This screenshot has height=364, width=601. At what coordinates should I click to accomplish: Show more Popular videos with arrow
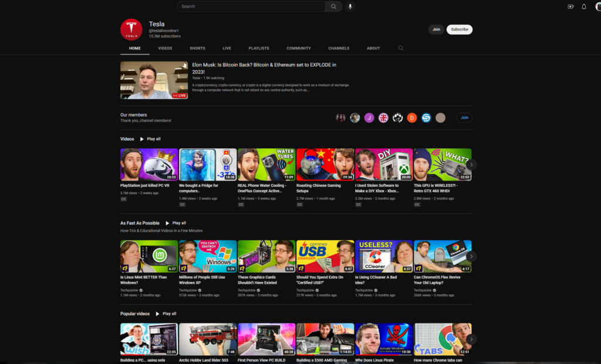pyautogui.click(x=471, y=339)
